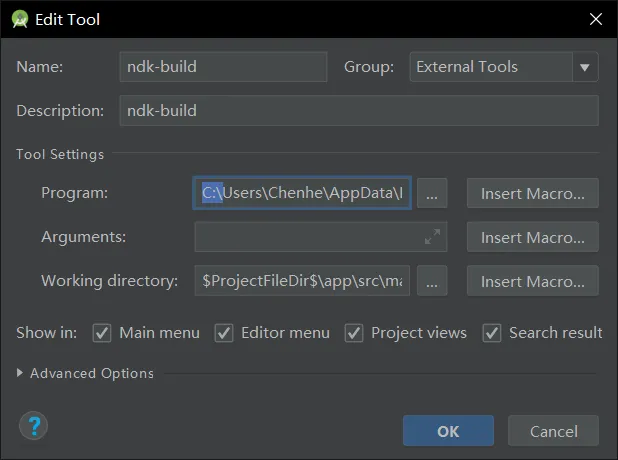The width and height of the screenshot is (618, 460).
Task: Browse for Working directory with ellipsis button
Action: [431, 282]
